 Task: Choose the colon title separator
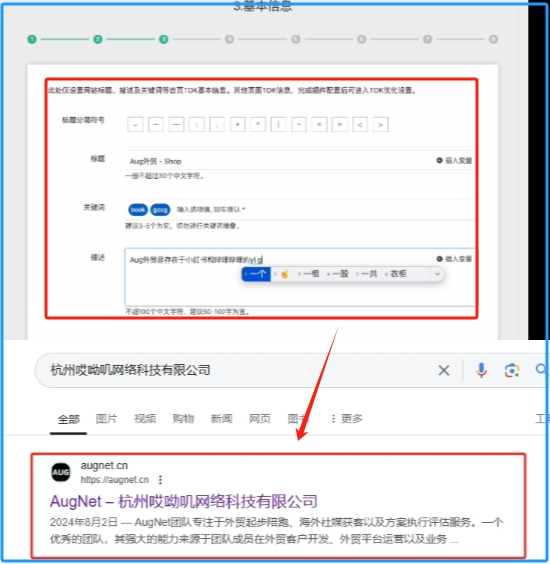pyautogui.click(x=197, y=124)
